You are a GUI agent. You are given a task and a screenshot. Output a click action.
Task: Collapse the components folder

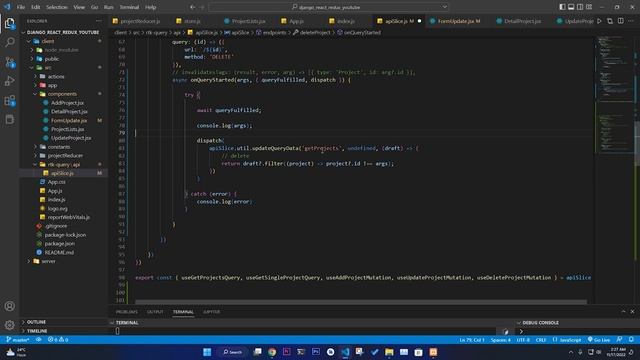[62, 94]
